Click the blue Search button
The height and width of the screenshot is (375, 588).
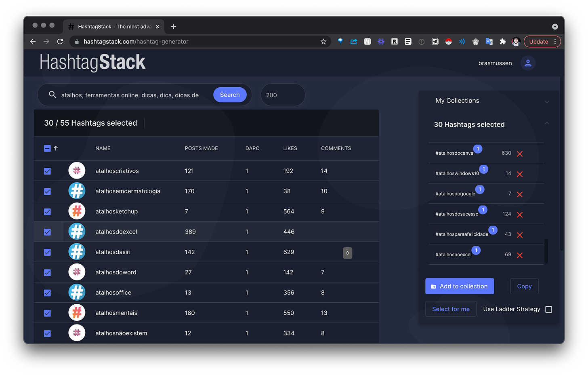(x=230, y=95)
